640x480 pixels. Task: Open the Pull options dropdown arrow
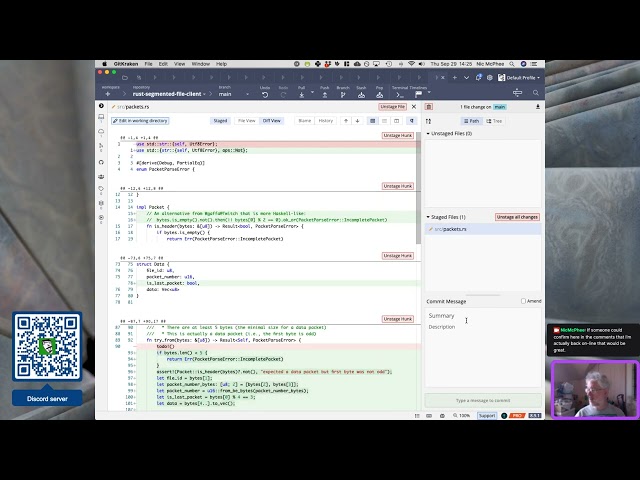coord(313,92)
